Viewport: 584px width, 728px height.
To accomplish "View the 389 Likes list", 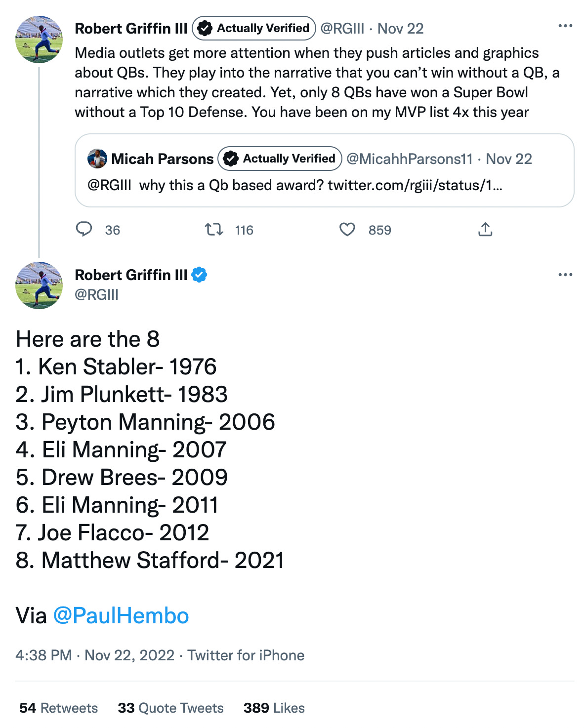I will pyautogui.click(x=274, y=708).
